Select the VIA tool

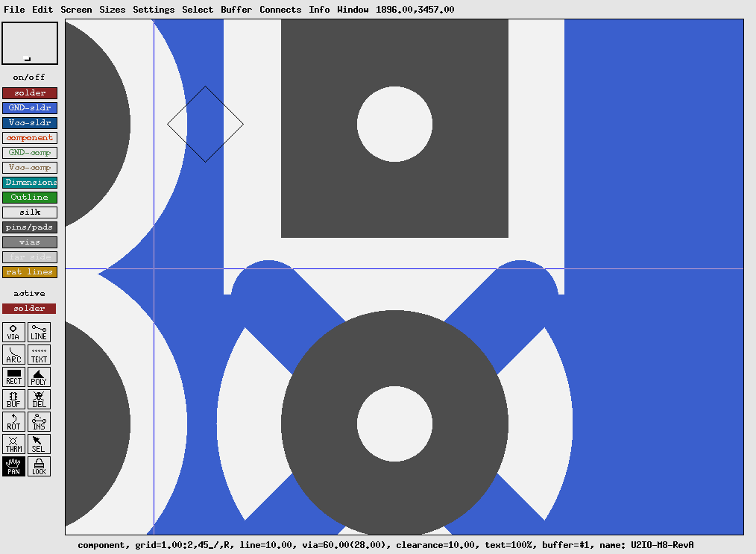click(14, 332)
